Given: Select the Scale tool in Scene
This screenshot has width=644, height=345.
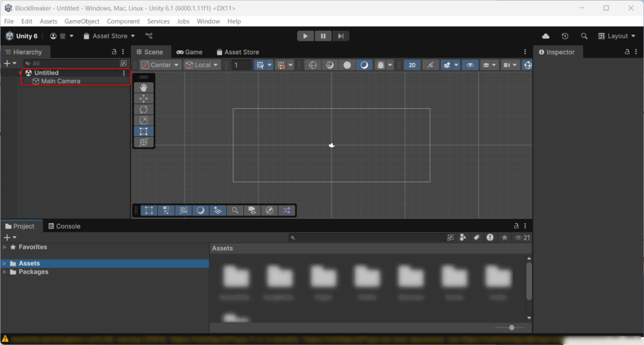Looking at the screenshot, I should (143, 120).
